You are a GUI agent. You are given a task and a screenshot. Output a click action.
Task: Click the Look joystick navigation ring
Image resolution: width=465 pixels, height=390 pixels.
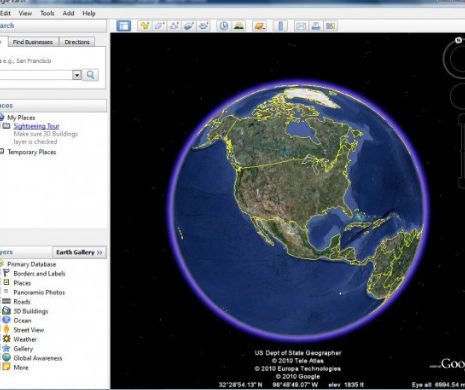pos(455,59)
